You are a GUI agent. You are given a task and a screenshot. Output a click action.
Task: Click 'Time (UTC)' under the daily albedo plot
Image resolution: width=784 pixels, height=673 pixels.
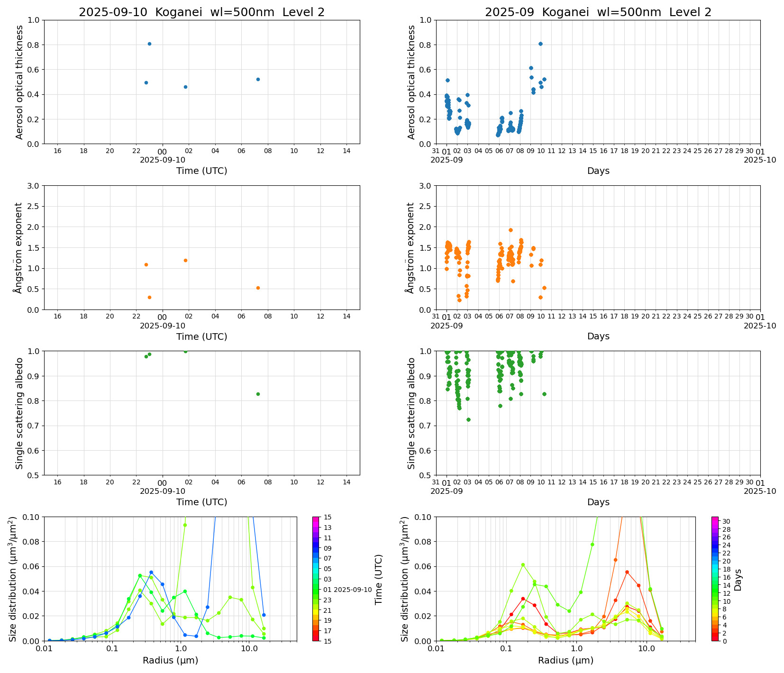(x=202, y=502)
